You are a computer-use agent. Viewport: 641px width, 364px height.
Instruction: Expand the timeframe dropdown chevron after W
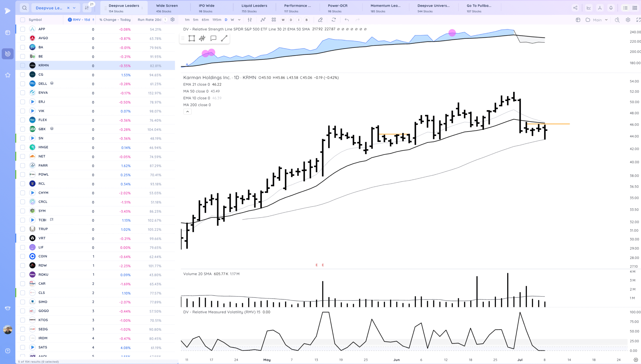[239, 20]
